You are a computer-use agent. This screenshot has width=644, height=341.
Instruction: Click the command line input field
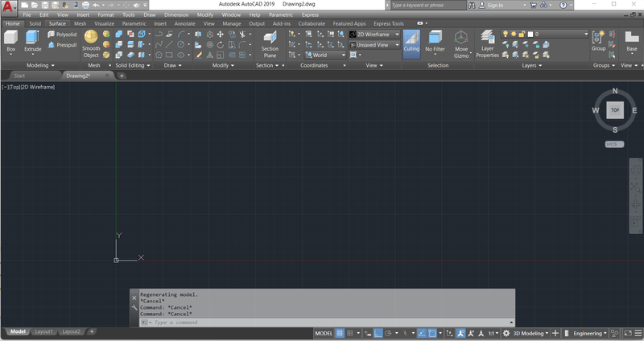pos(327,323)
